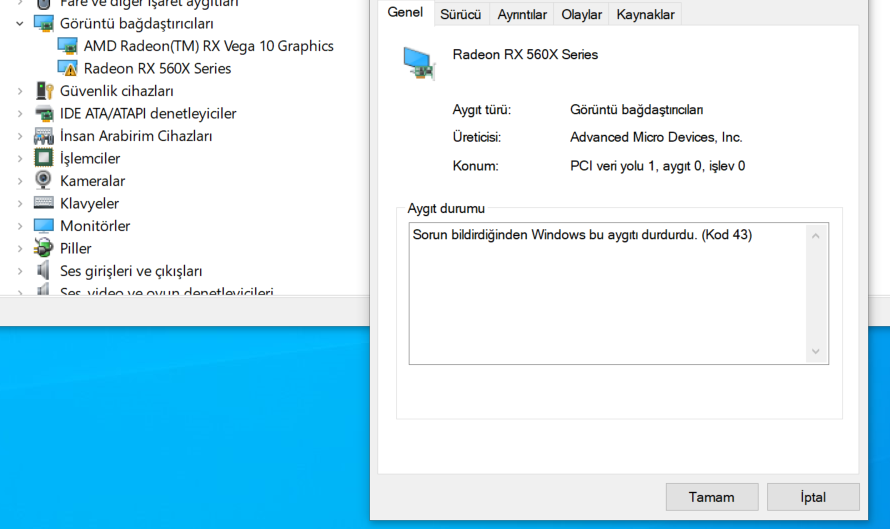Screen dimensions: 890x529
Task: Select the Kameralar row
Action: tap(93, 181)
